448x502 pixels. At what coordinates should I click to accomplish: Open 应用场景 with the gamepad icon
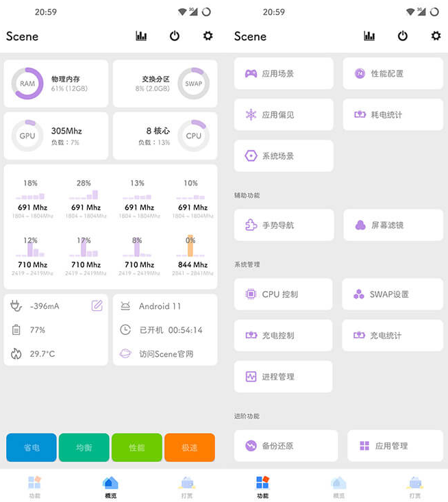coord(284,73)
